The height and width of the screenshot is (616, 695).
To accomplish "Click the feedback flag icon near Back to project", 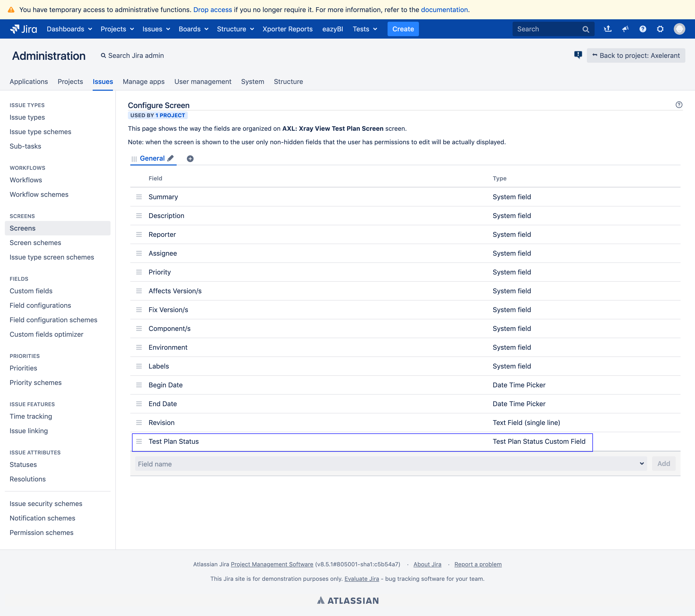I will click(578, 55).
